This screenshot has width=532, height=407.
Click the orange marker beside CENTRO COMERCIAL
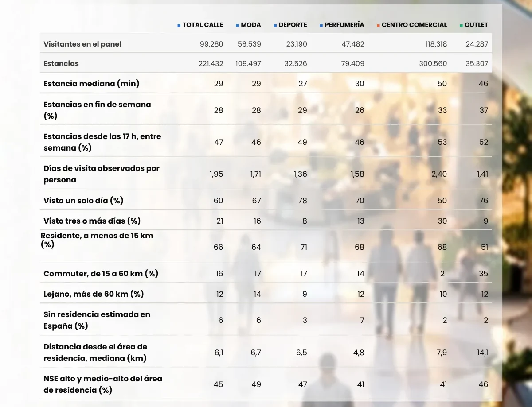coord(379,26)
